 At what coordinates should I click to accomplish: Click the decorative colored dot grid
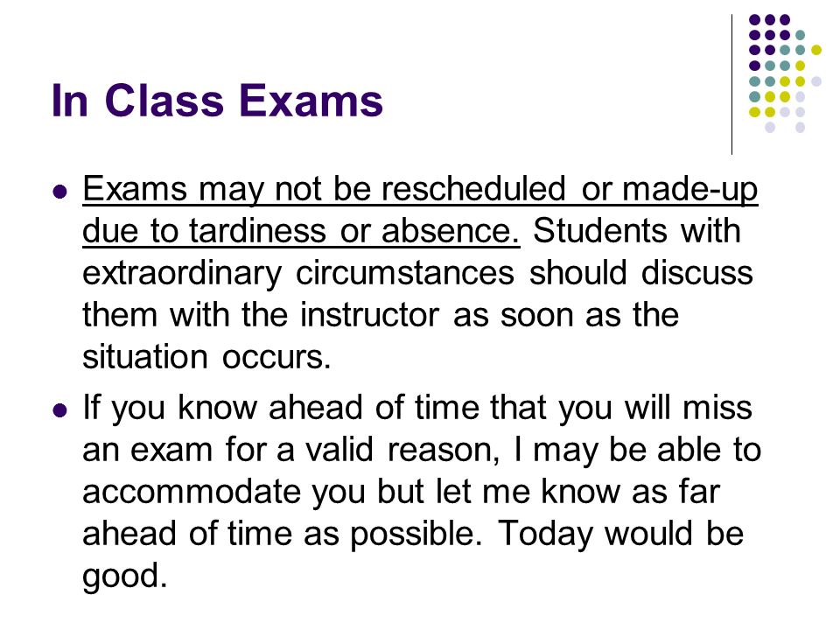(785, 73)
